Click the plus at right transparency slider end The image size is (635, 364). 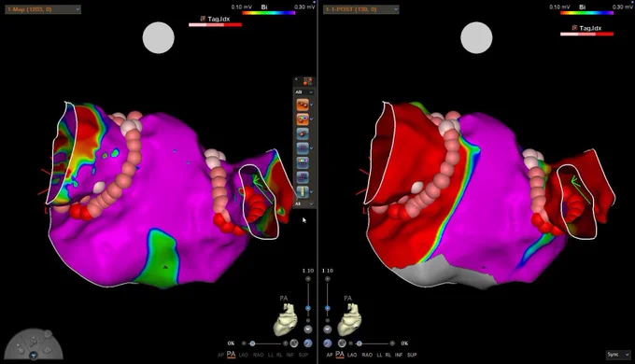coord(392,343)
